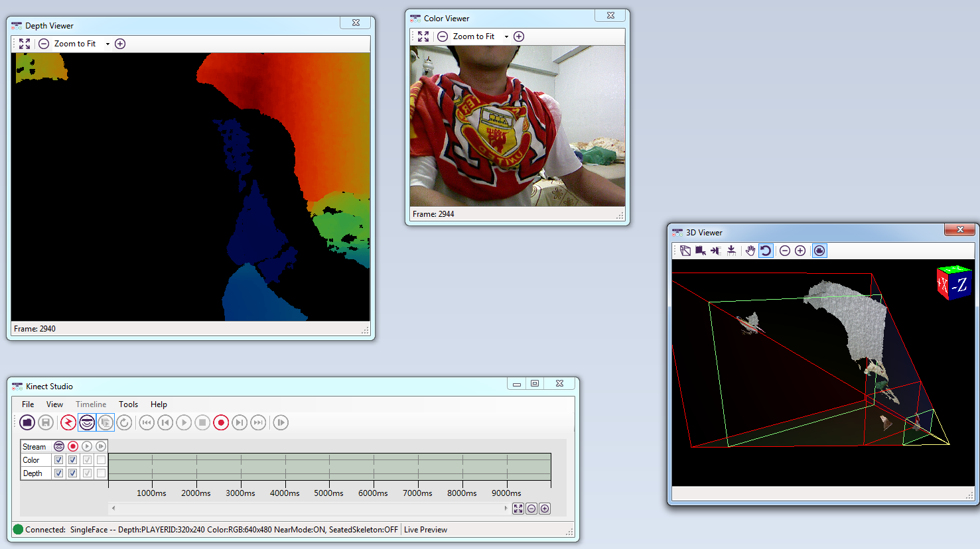This screenshot has width=980, height=549.
Task: Connect to the sensor via the lightning icon
Action: pos(68,422)
